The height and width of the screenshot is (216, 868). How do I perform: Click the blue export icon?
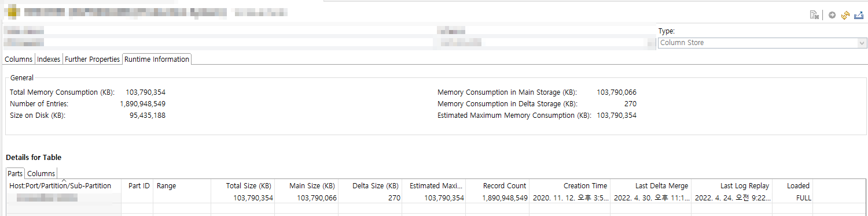[859, 15]
